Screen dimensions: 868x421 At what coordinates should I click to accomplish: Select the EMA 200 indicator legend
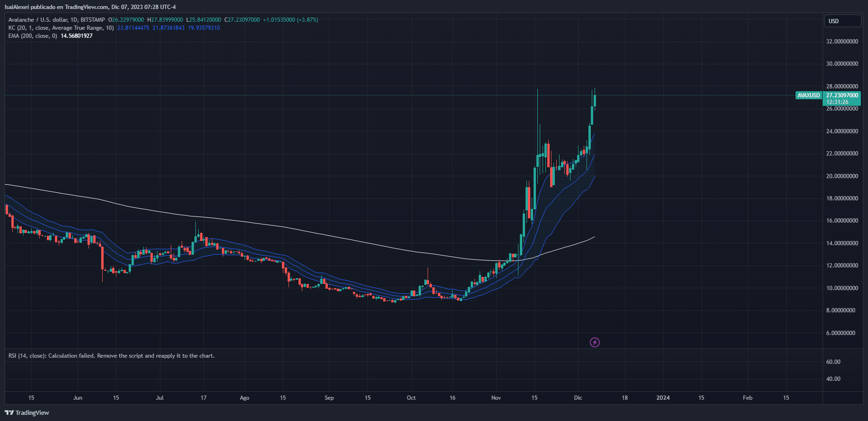33,36
